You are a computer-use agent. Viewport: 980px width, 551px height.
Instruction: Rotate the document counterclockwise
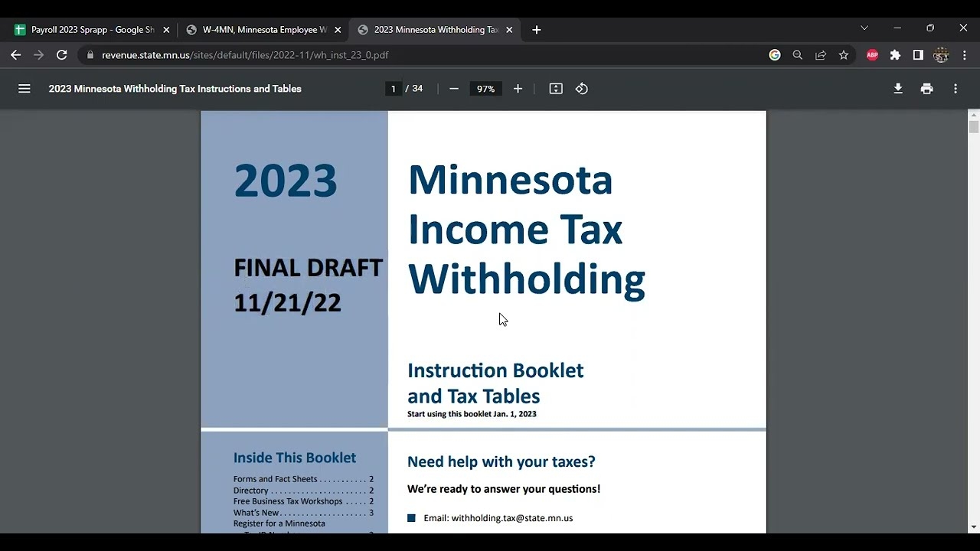pos(582,89)
